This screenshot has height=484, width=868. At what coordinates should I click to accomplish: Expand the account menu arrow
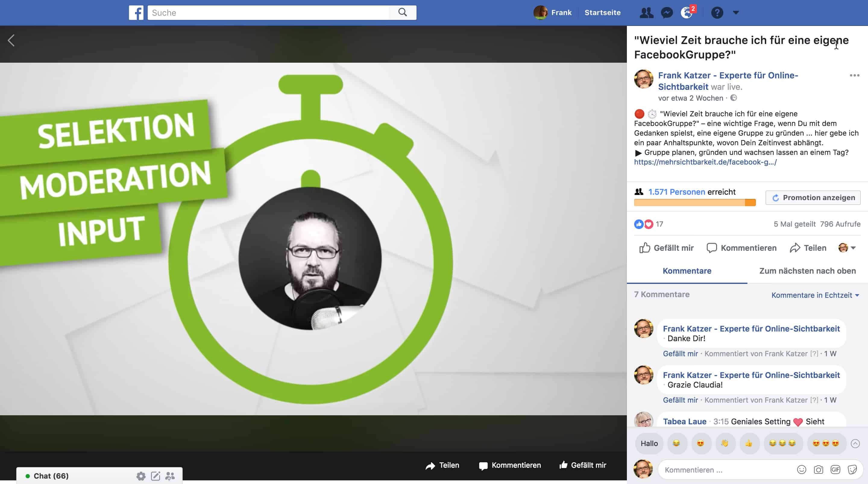coord(736,13)
